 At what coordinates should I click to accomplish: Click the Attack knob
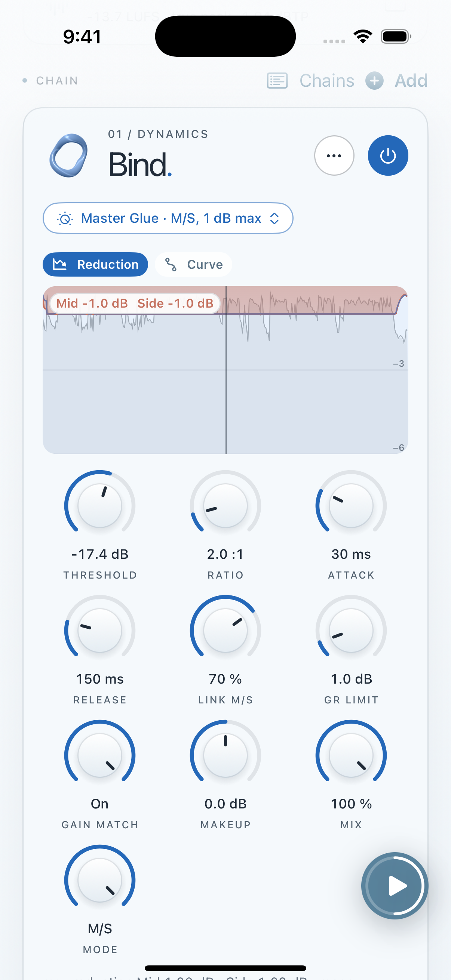point(351,506)
